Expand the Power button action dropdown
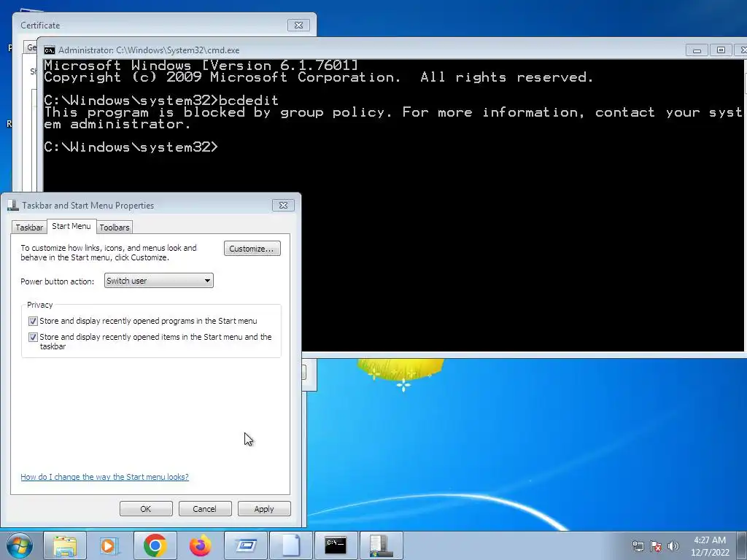 pos(158,281)
